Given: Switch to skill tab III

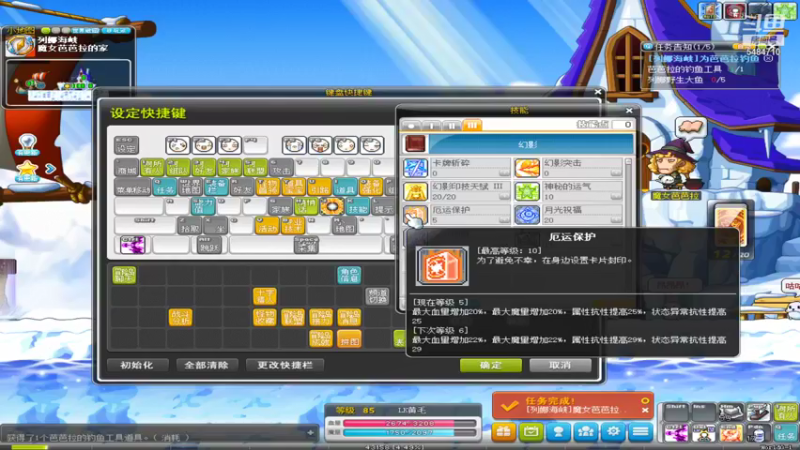Looking at the screenshot, I should (472, 125).
